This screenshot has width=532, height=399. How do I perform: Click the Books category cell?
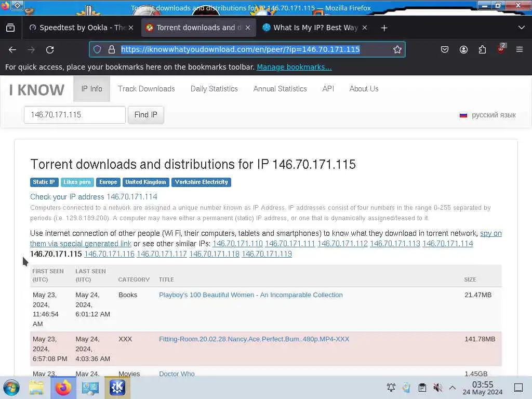[x=128, y=295]
